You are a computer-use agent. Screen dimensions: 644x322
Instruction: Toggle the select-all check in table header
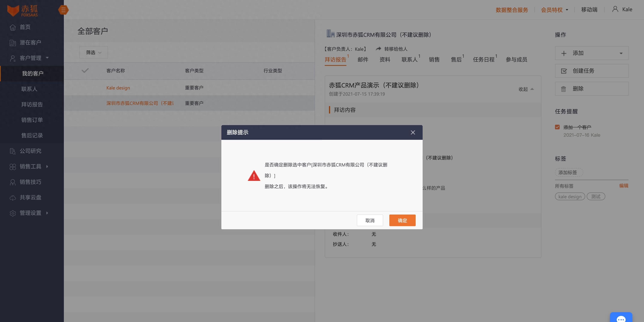coord(85,70)
